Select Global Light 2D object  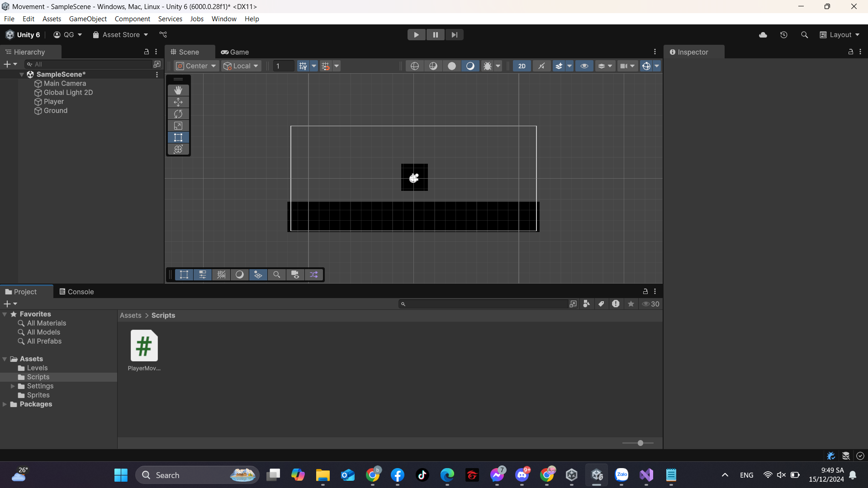point(68,93)
